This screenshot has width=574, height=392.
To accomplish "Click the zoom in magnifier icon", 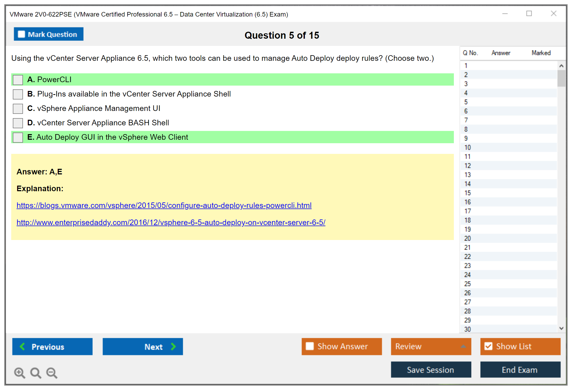I will [19, 372].
